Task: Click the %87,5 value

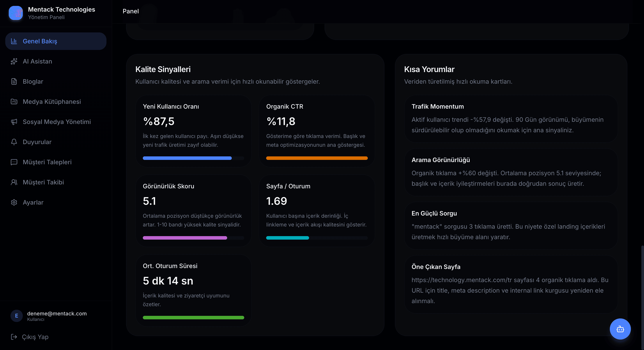Action: [x=159, y=121]
